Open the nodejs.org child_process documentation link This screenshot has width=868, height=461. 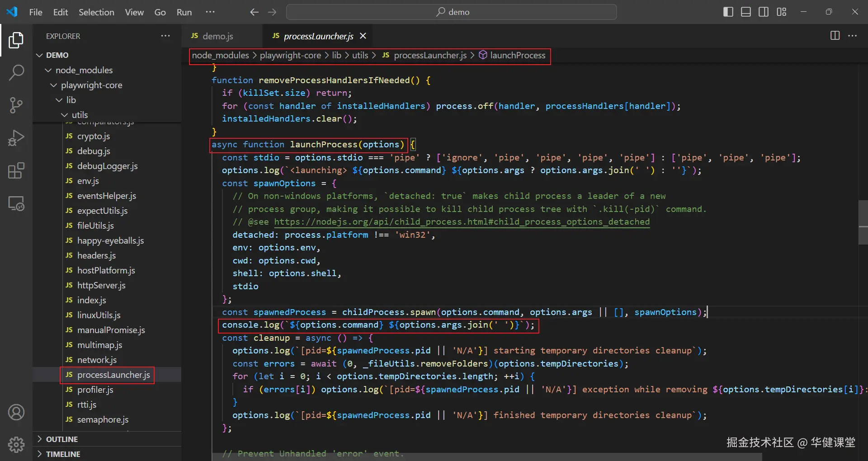(x=462, y=222)
